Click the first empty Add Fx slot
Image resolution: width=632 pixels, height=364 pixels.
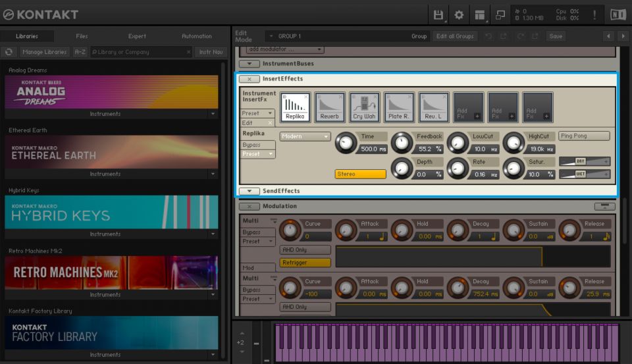click(468, 107)
